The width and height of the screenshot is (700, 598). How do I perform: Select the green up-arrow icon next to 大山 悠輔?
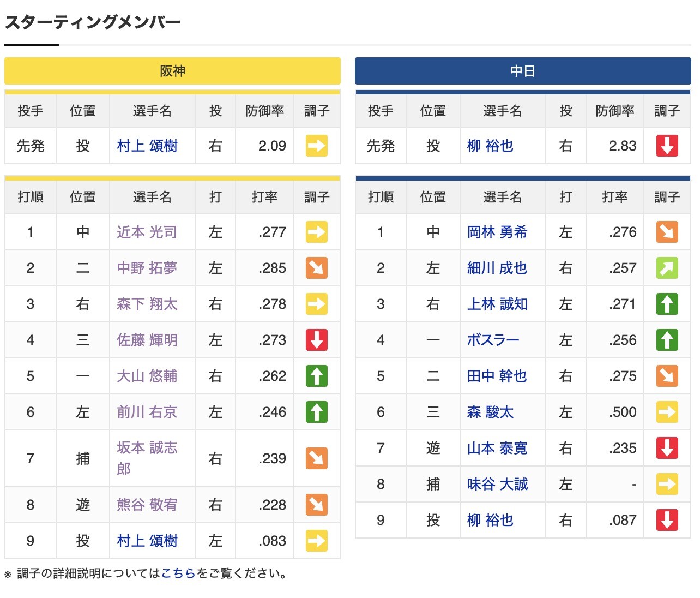tap(317, 376)
